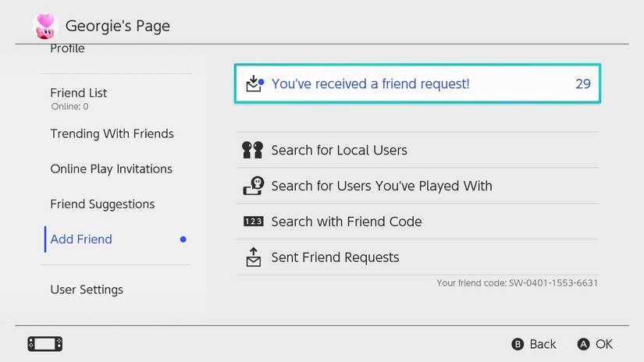Open the Profile menu item
This screenshot has width=644, height=362.
click(67, 49)
